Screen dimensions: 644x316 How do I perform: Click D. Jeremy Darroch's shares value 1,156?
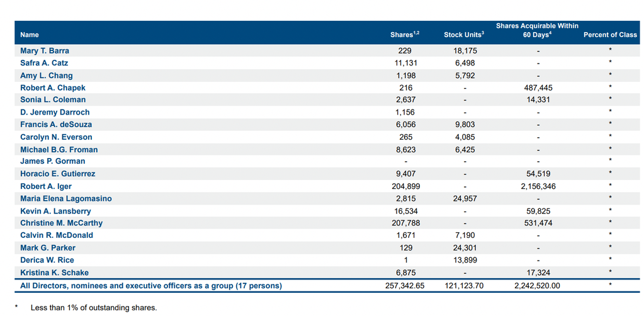click(405, 112)
